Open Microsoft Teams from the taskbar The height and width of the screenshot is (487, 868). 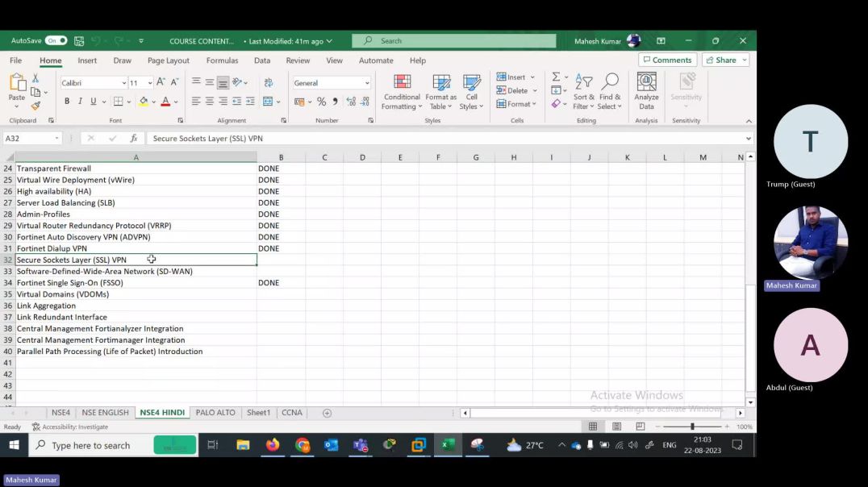coord(361,445)
